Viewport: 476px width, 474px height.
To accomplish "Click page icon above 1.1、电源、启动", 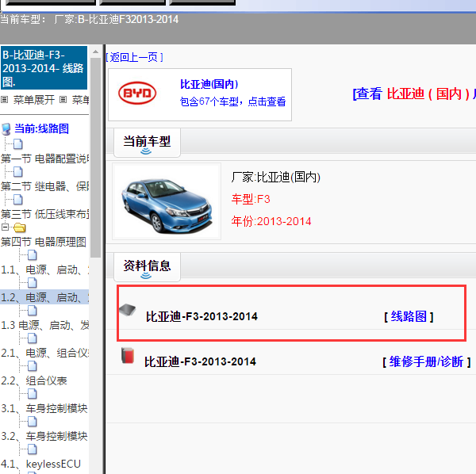I will [33, 255].
